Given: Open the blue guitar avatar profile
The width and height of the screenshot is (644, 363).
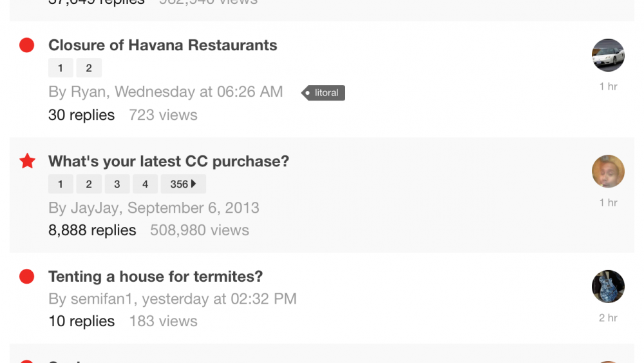Looking at the screenshot, I should pyautogui.click(x=608, y=286).
